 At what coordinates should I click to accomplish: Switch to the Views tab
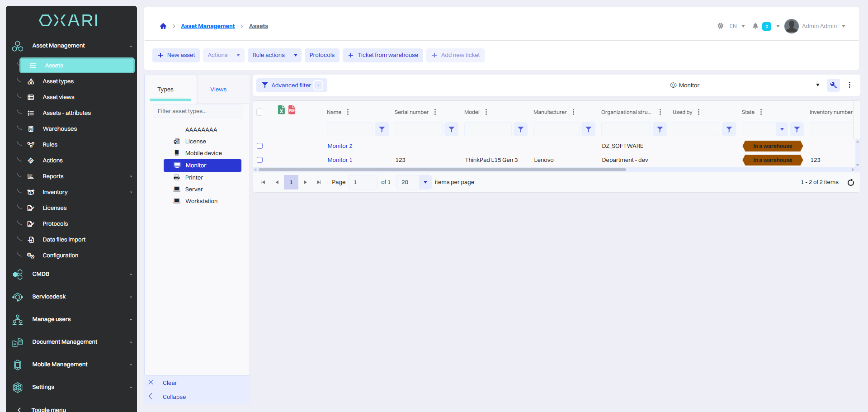(218, 90)
